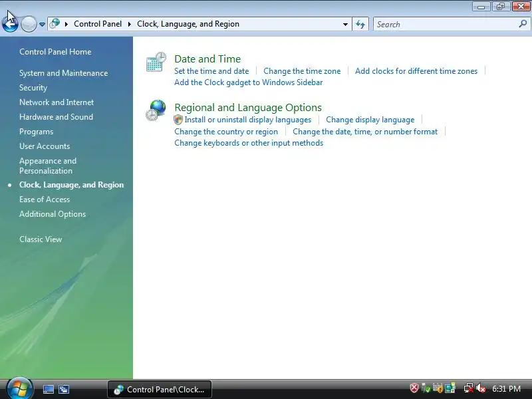Add the Clock gadget to Windows Sidebar
Image resolution: width=532 pixels, height=399 pixels.
click(248, 82)
